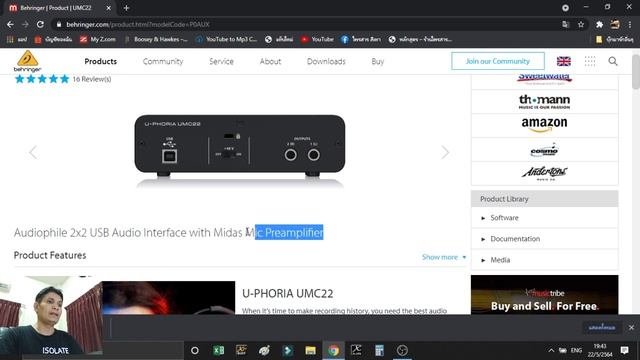Click the Join our Community button
This screenshot has height=360, width=640.
tap(498, 61)
